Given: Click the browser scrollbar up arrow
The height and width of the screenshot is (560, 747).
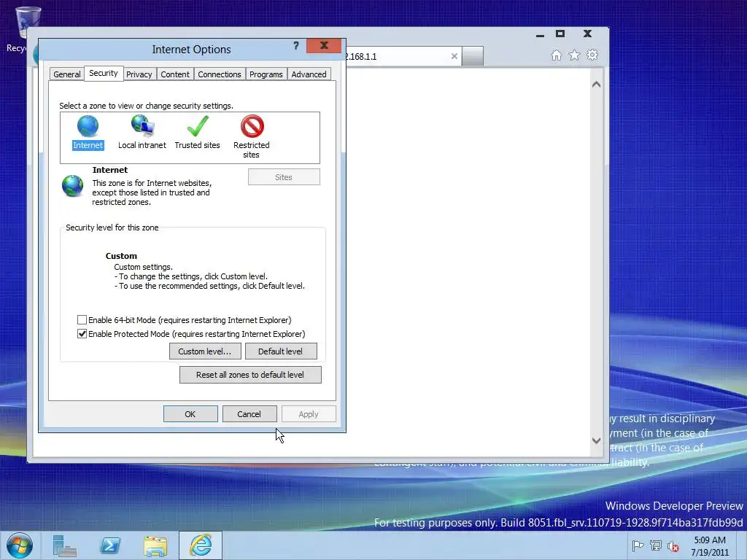Looking at the screenshot, I should [x=597, y=85].
